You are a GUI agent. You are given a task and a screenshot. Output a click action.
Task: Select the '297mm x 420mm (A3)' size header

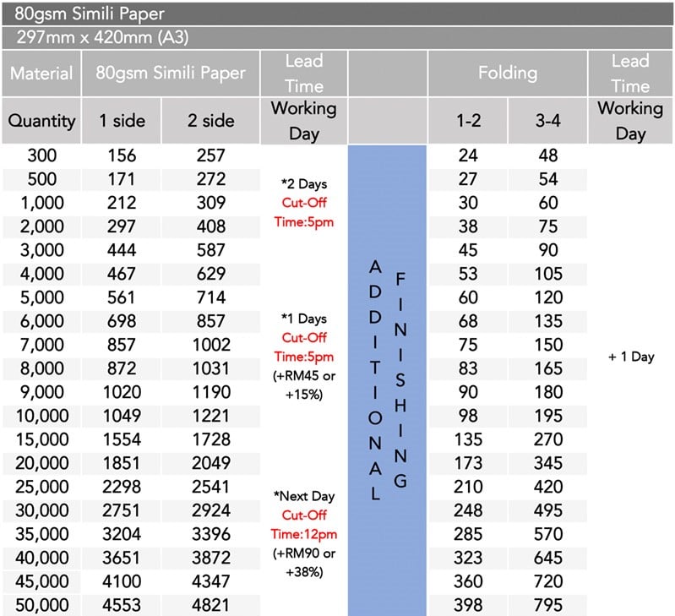pyautogui.click(x=337, y=37)
